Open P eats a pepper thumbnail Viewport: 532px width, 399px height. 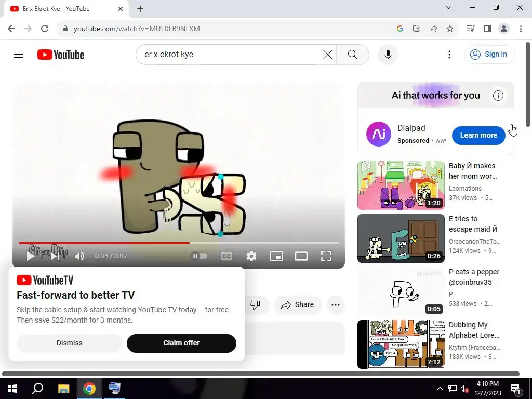(x=401, y=291)
